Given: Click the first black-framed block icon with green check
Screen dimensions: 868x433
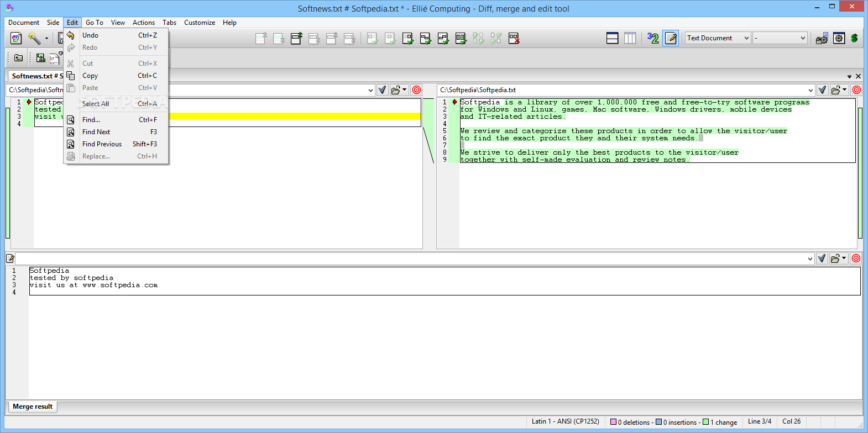Looking at the screenshot, I should coord(407,38).
